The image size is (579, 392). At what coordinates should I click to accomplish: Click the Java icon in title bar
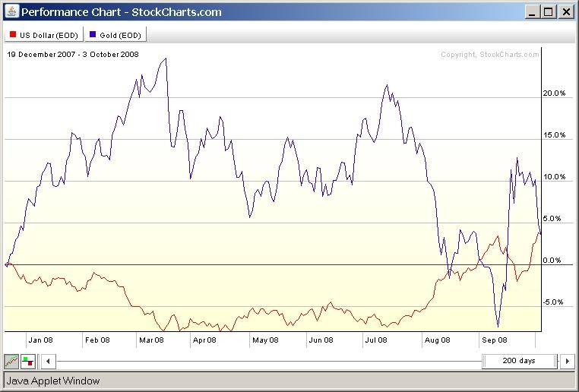11,11
